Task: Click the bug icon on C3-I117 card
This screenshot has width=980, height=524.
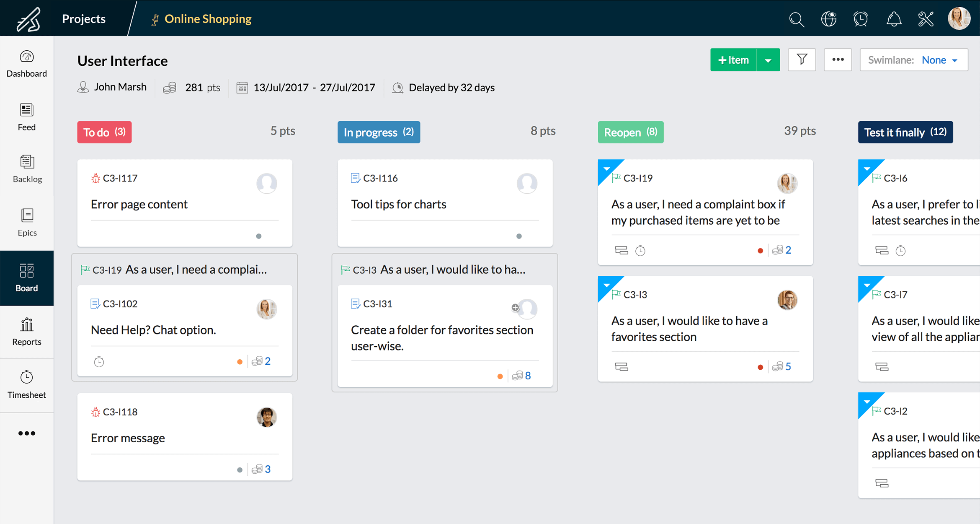Action: (95, 178)
